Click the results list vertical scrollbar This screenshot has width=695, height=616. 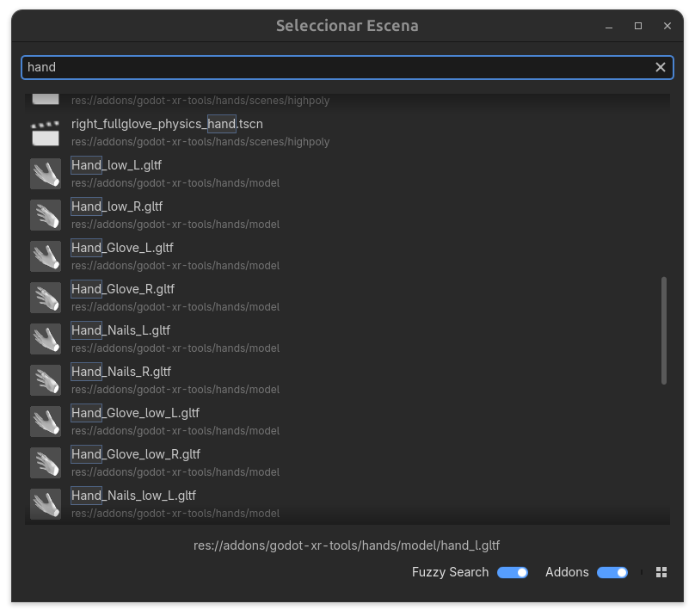[664, 330]
